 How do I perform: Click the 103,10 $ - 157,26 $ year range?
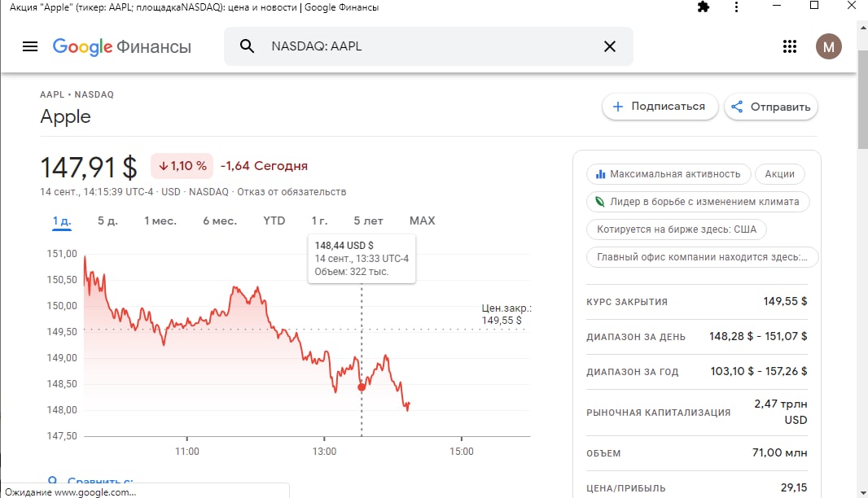pos(758,371)
